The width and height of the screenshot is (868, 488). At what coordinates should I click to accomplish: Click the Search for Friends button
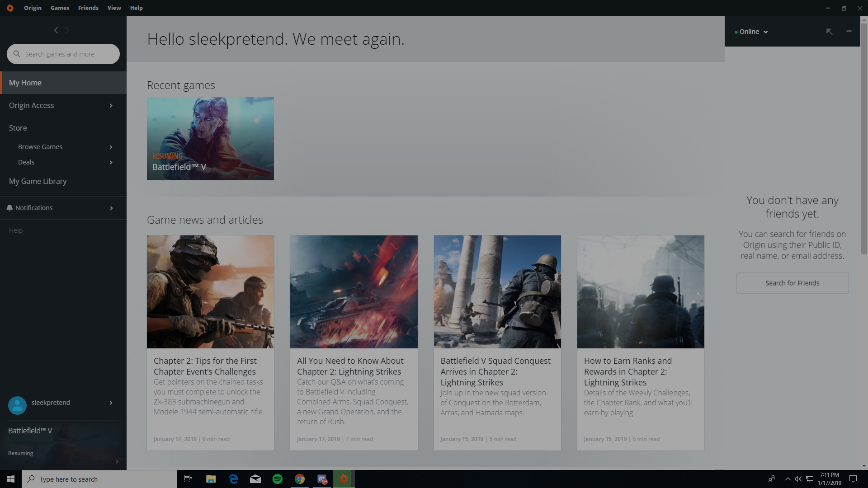(792, 283)
